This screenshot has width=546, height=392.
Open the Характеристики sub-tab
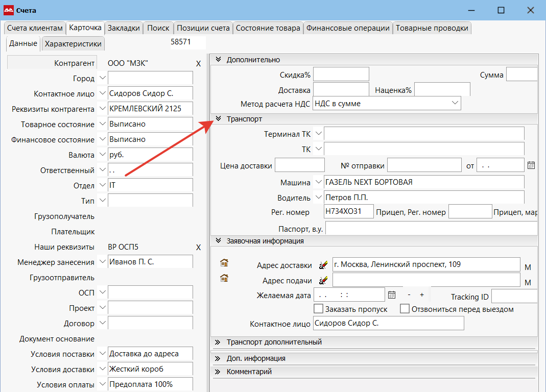(x=73, y=44)
